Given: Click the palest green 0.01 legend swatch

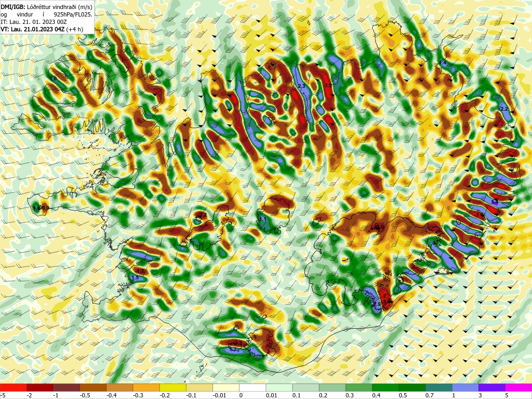Looking at the screenshot, I should pos(279,387).
